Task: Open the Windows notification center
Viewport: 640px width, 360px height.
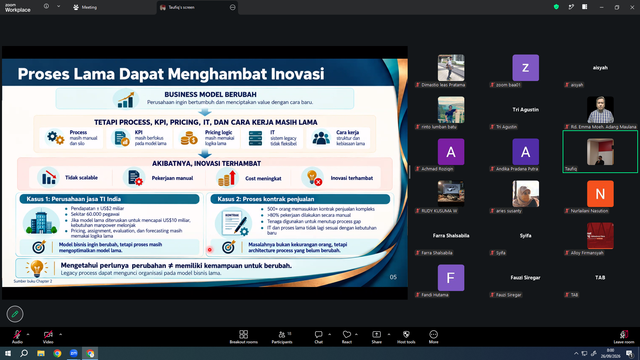Action: (x=630, y=353)
